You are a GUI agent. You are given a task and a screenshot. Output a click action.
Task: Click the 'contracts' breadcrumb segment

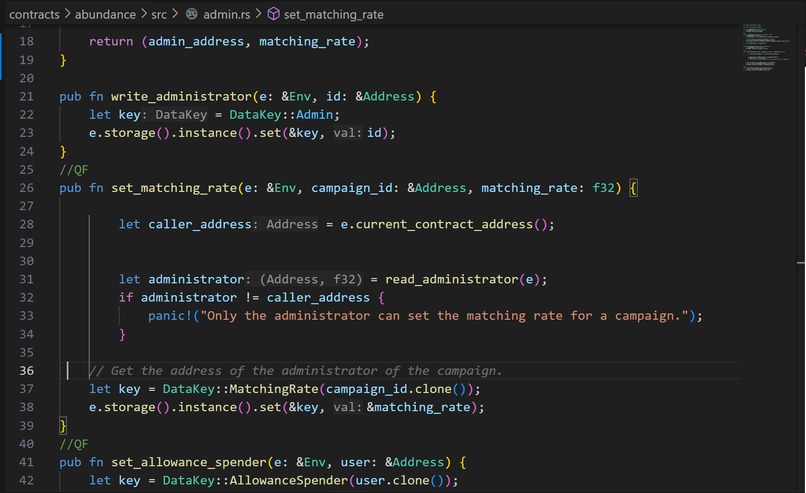click(34, 14)
